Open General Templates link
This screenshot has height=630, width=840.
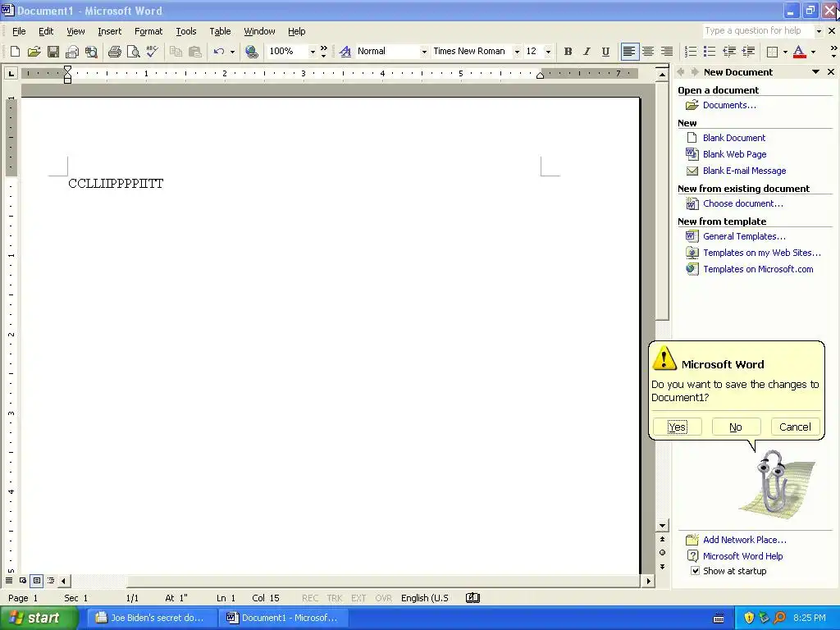tap(744, 236)
